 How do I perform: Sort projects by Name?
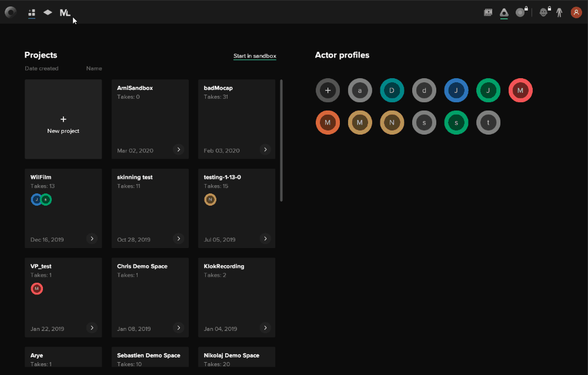point(94,68)
